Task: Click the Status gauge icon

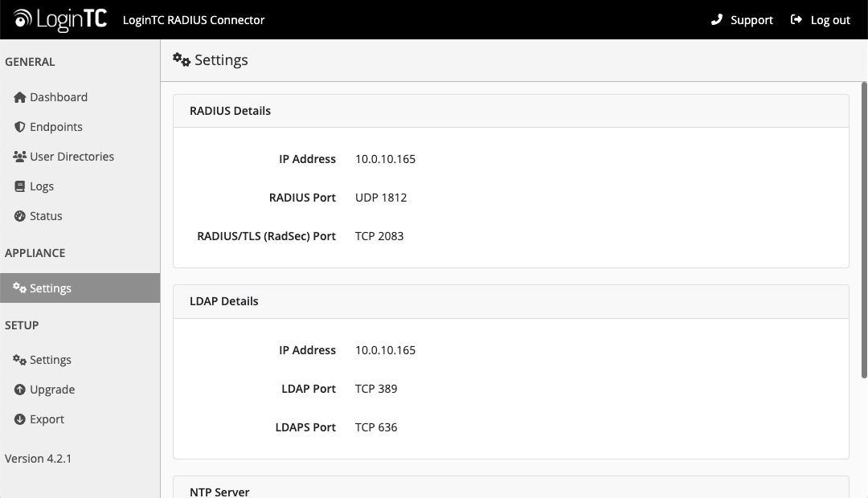Action: coord(20,216)
